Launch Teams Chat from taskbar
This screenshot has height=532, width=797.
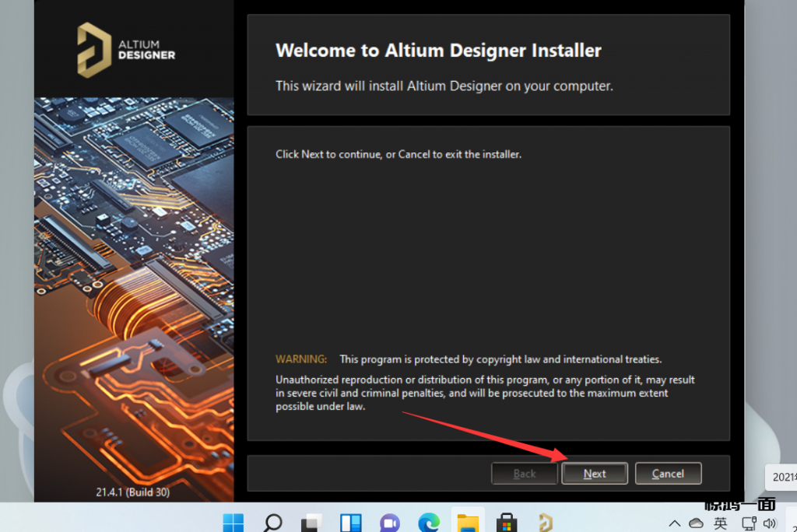tap(389, 522)
